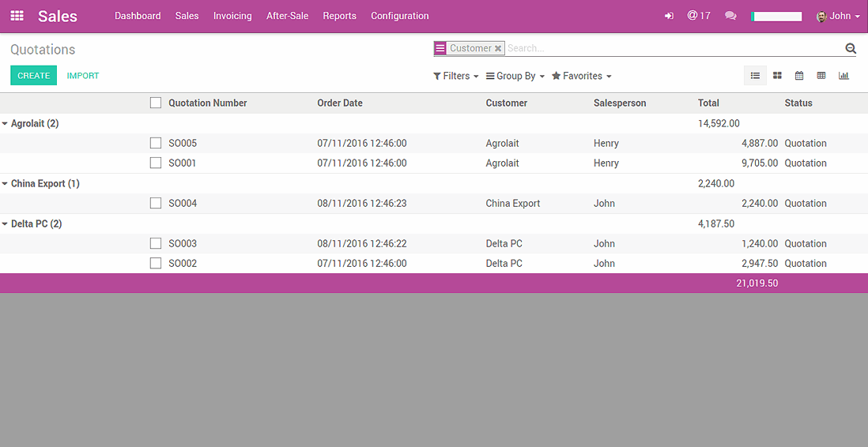The image size is (868, 447).
Task: Click John's avatar picture
Action: [x=821, y=16]
